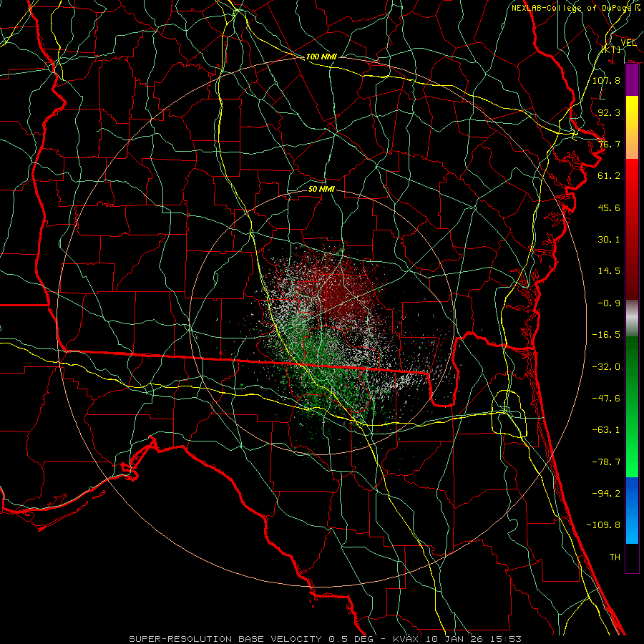Viewport: 644px width, 644px height.
Task: Select the 76.7 velocity scale value
Action: coord(609,144)
